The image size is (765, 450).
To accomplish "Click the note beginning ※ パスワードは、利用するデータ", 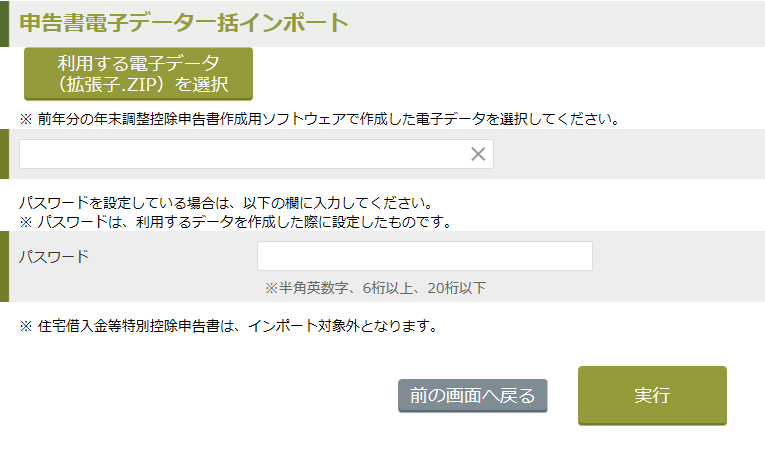I will coord(235,220).
